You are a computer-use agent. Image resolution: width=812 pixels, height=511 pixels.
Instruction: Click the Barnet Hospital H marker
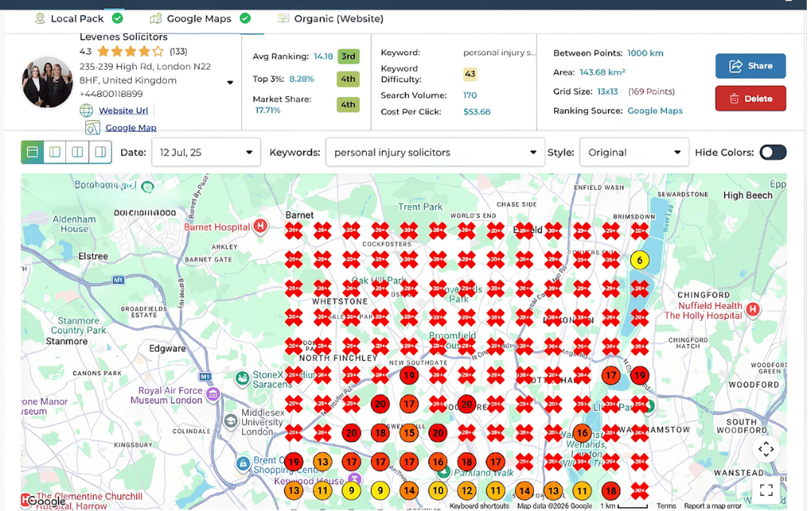pos(260,225)
